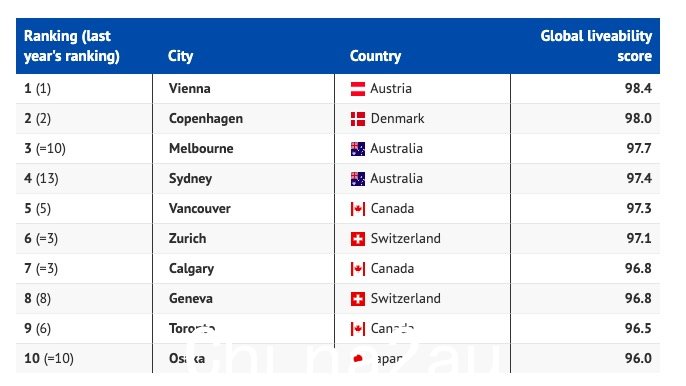The image size is (686, 386).
Task: Click the Global liveability score header
Action: click(596, 46)
